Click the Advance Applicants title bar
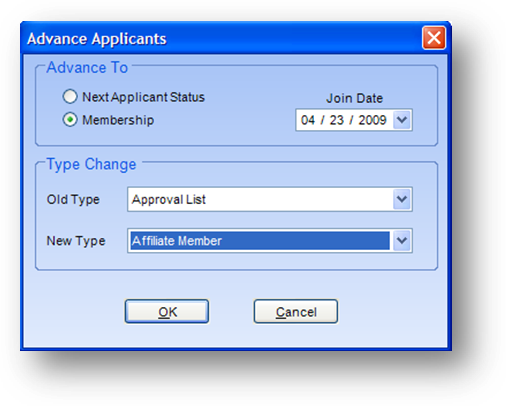 pyautogui.click(x=220, y=38)
